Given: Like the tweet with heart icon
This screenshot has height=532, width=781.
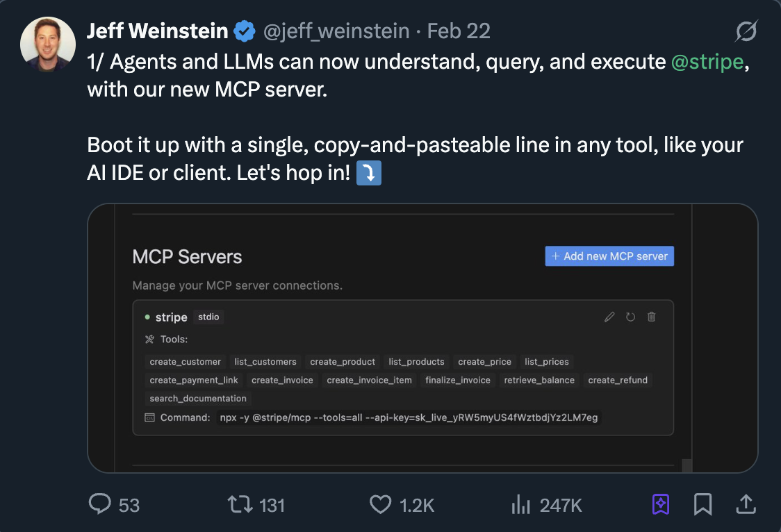Looking at the screenshot, I should [x=380, y=504].
